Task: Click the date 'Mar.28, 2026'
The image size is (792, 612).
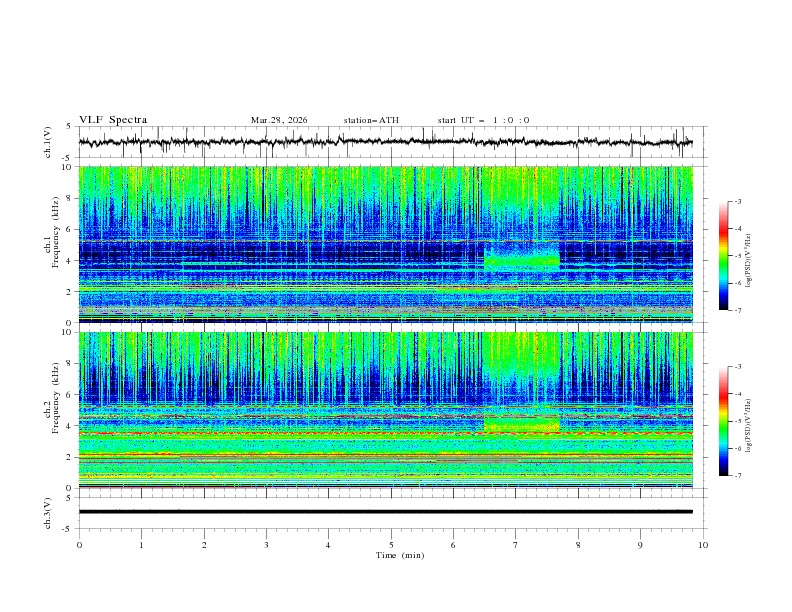Action: 279,120
